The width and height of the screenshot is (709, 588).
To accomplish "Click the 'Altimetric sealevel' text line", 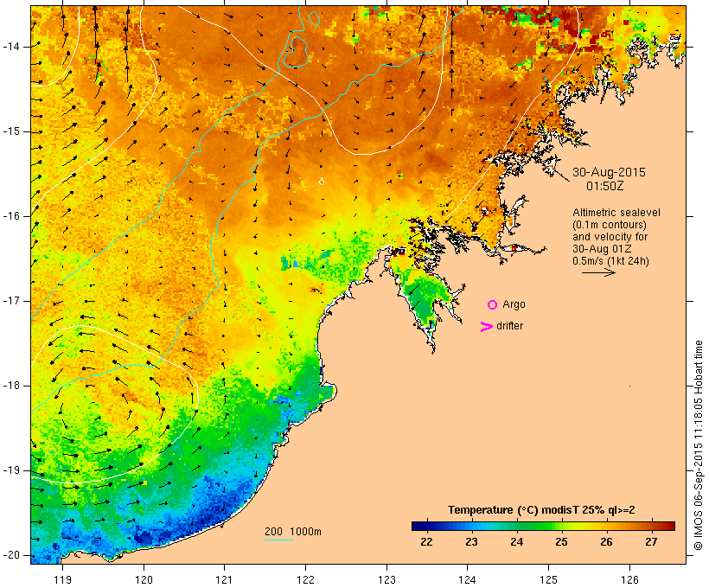I will pyautogui.click(x=616, y=213).
